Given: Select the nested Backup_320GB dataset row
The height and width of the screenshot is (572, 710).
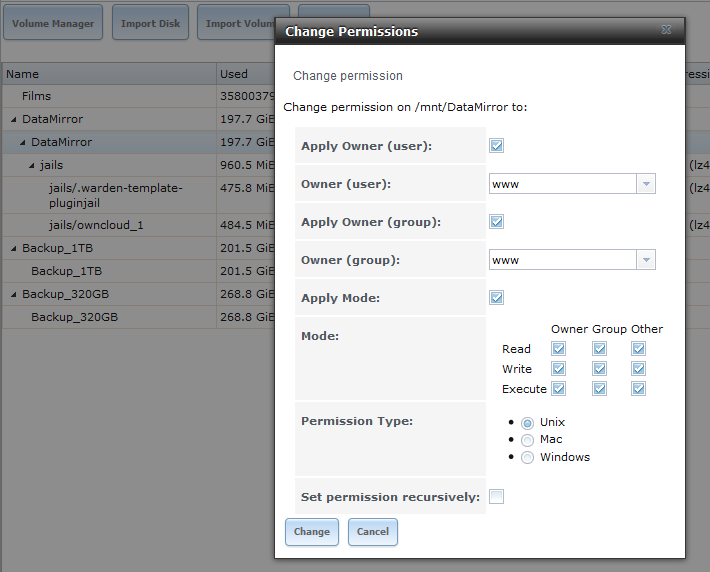Looking at the screenshot, I should pos(138,317).
